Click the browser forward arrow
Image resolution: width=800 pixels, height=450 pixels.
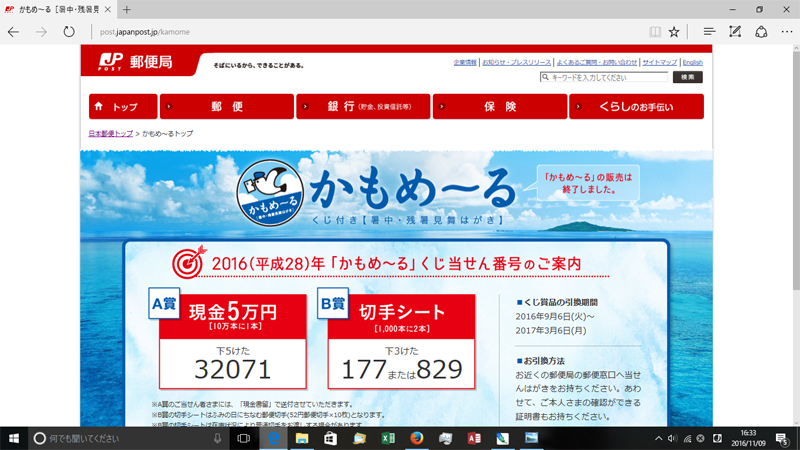41,32
